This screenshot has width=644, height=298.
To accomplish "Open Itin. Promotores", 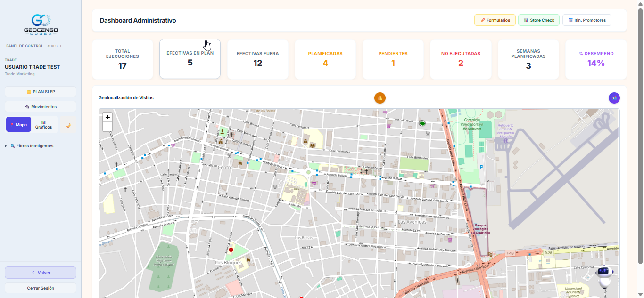I will [x=587, y=20].
